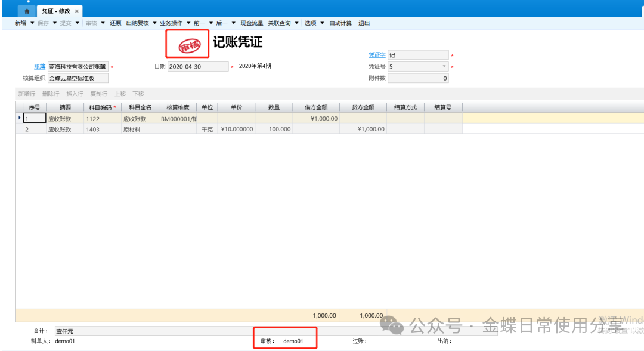Click the 账簿 hyperlink label
644x351 pixels.
pyautogui.click(x=39, y=67)
